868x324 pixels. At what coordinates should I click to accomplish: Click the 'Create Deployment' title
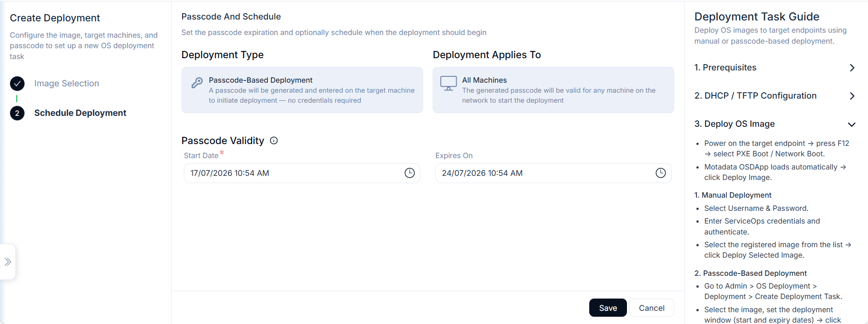point(55,18)
